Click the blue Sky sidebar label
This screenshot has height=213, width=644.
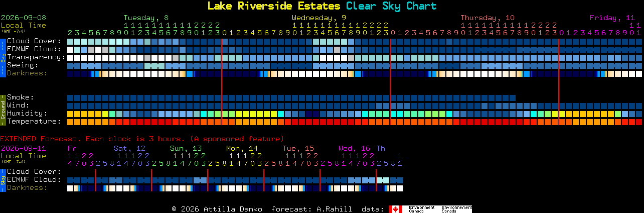(x=3, y=57)
